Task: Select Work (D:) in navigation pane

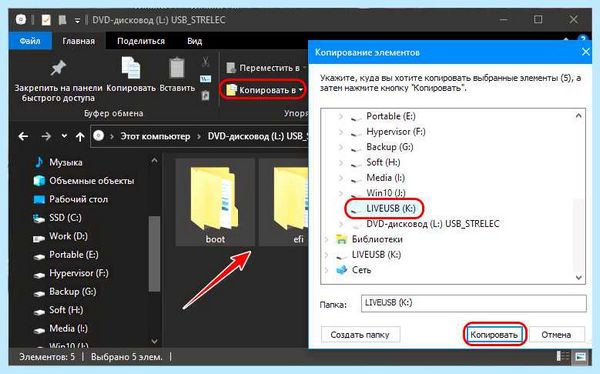Action: tap(68, 236)
